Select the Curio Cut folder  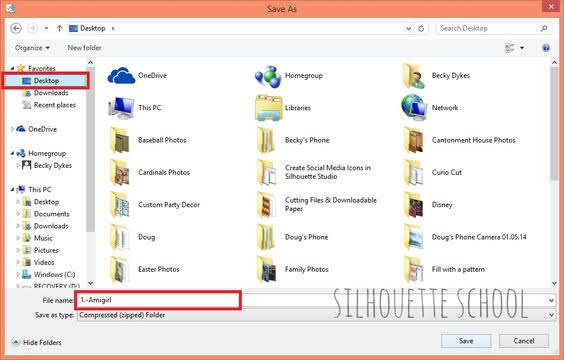(433, 173)
